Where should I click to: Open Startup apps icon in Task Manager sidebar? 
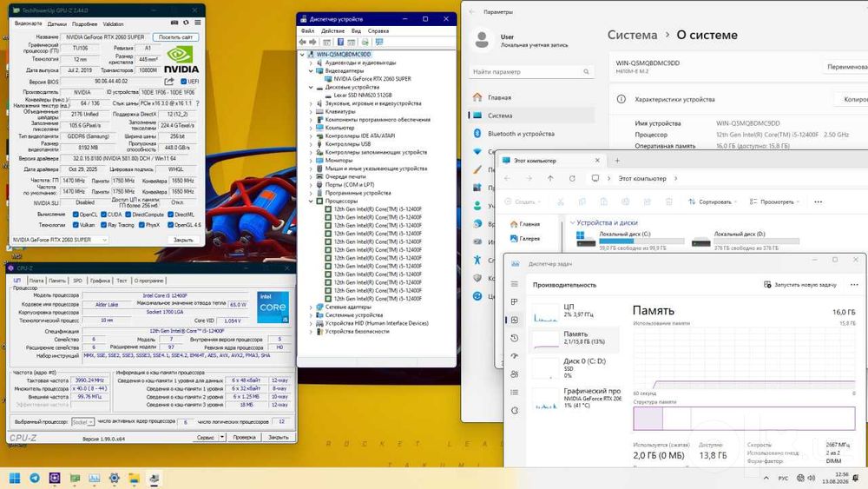(514, 356)
